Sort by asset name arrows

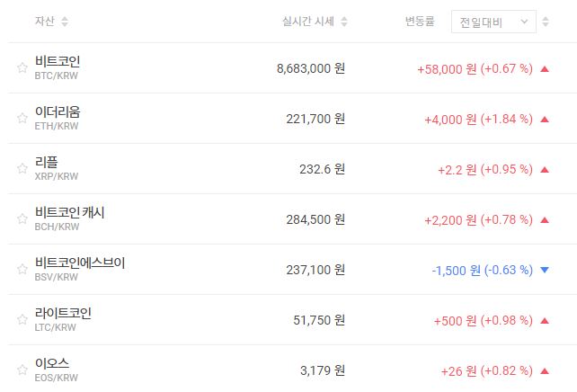[64, 22]
